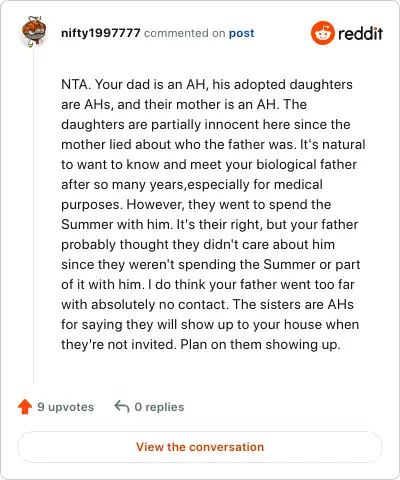Click comment's opening "NTA. Your dad" line
Viewport: 400px width, 480px height.
[x=207, y=84]
